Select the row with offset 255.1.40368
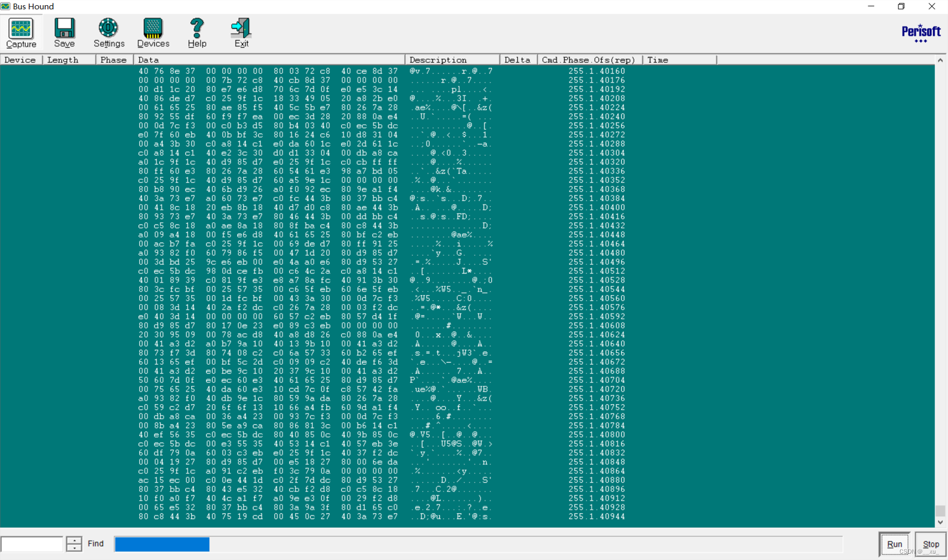This screenshot has width=948, height=560. tap(467, 189)
